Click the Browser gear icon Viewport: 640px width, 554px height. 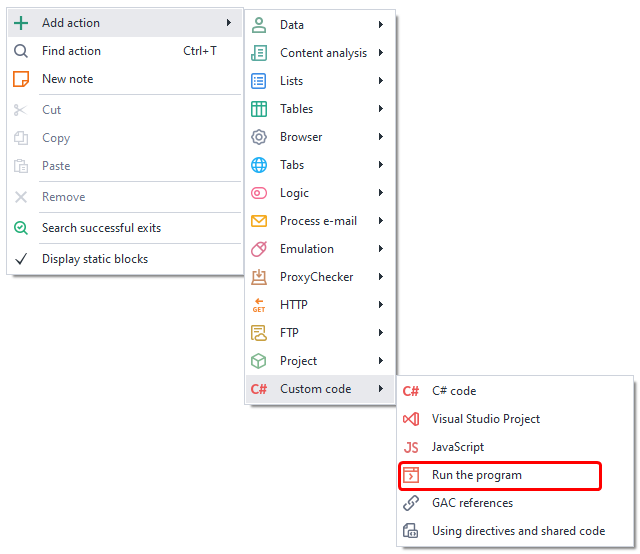click(259, 137)
